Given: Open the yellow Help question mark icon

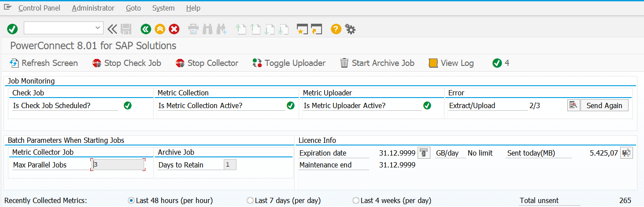Looking at the screenshot, I should pos(336,29).
